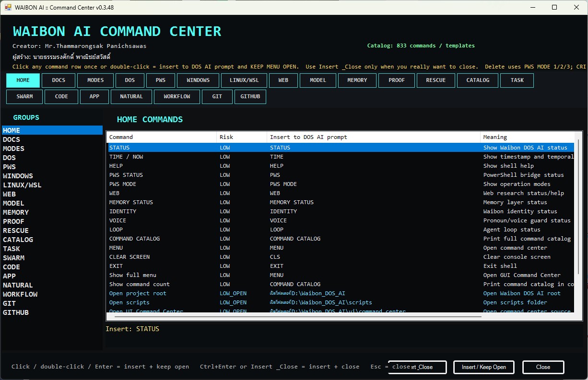Viewport: 588px width, 380px height.
Task: Switch to the NATURAL tab button
Action: (131, 97)
